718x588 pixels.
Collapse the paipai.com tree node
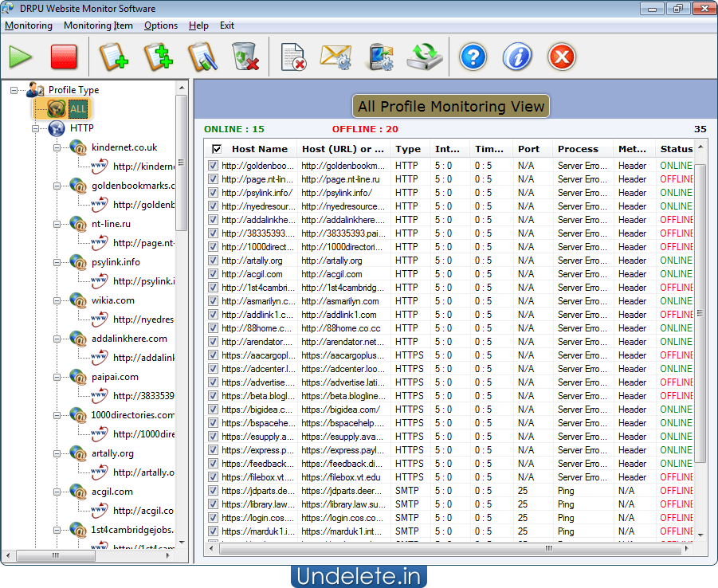tap(57, 378)
